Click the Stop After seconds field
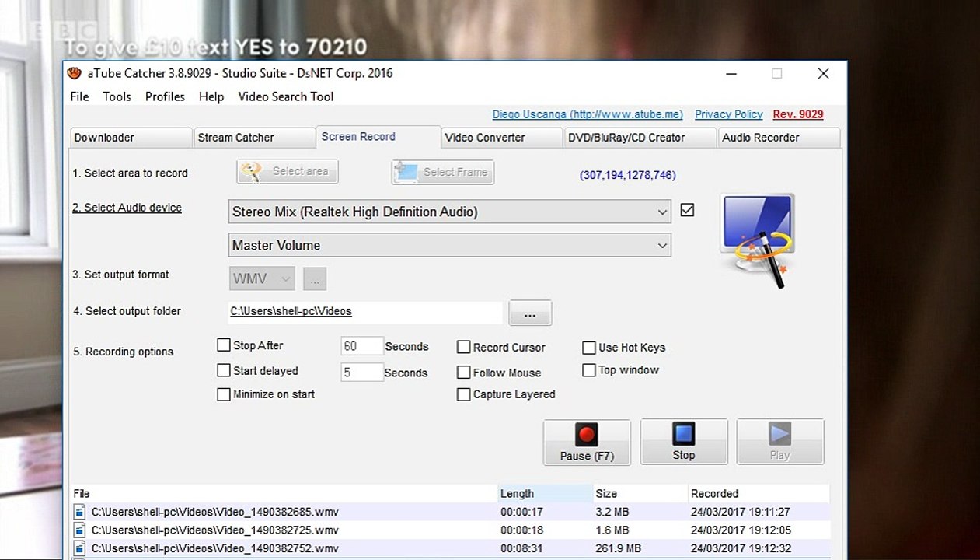The height and width of the screenshot is (560, 980). [362, 346]
